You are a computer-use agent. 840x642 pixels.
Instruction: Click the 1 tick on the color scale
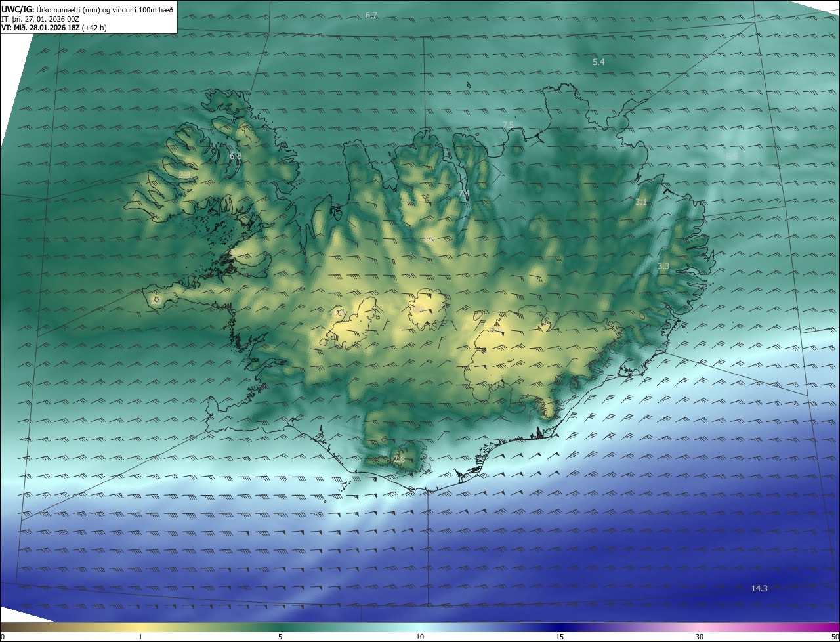tap(140, 637)
